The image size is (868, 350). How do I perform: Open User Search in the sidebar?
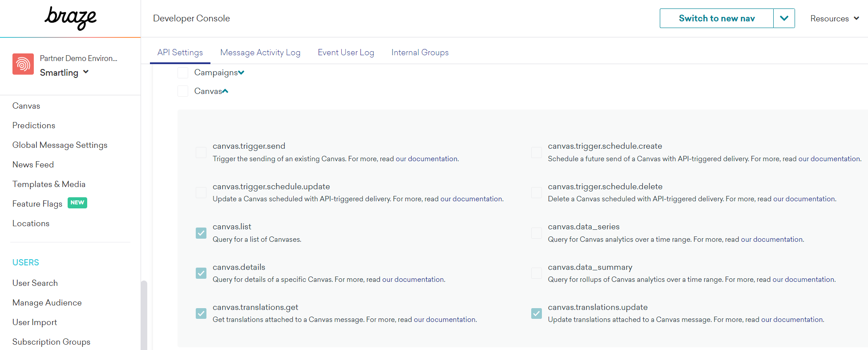click(35, 283)
